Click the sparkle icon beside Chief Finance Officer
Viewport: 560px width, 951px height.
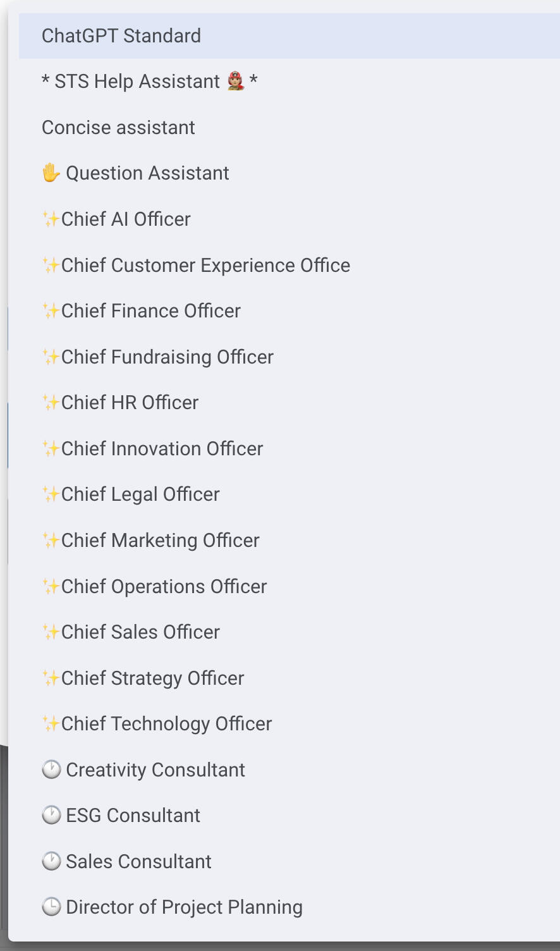(x=51, y=311)
